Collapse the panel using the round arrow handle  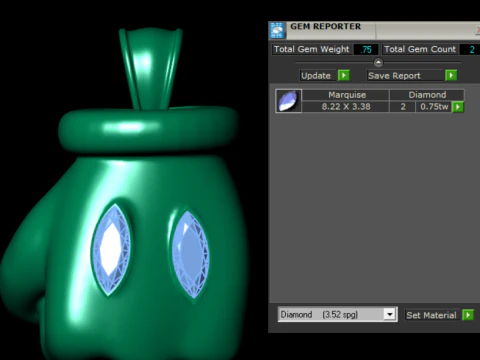(x=378, y=62)
